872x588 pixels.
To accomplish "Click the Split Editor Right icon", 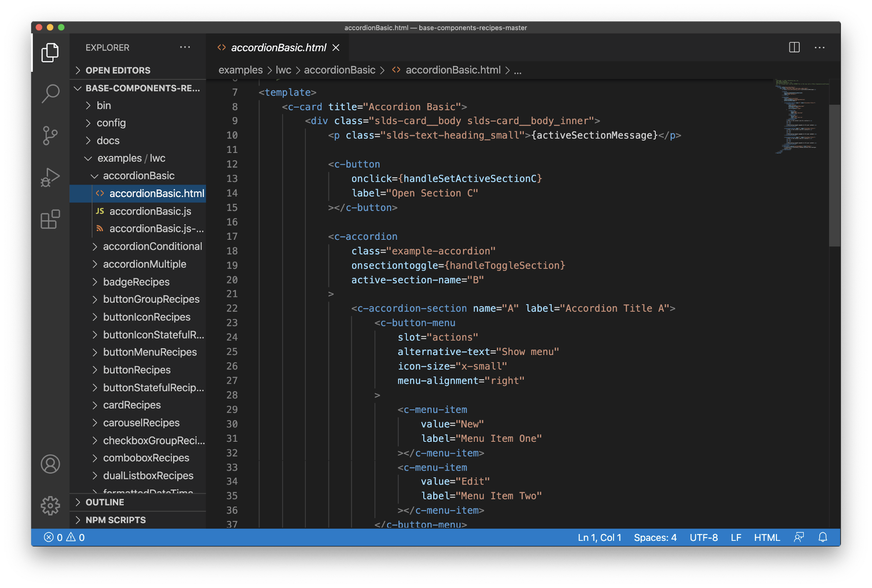I will (x=794, y=47).
